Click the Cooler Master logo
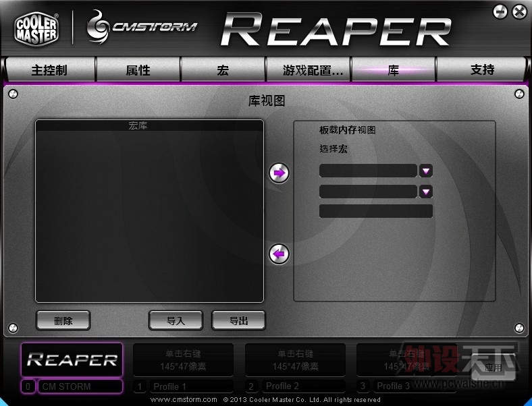532x406 pixels. point(36,28)
